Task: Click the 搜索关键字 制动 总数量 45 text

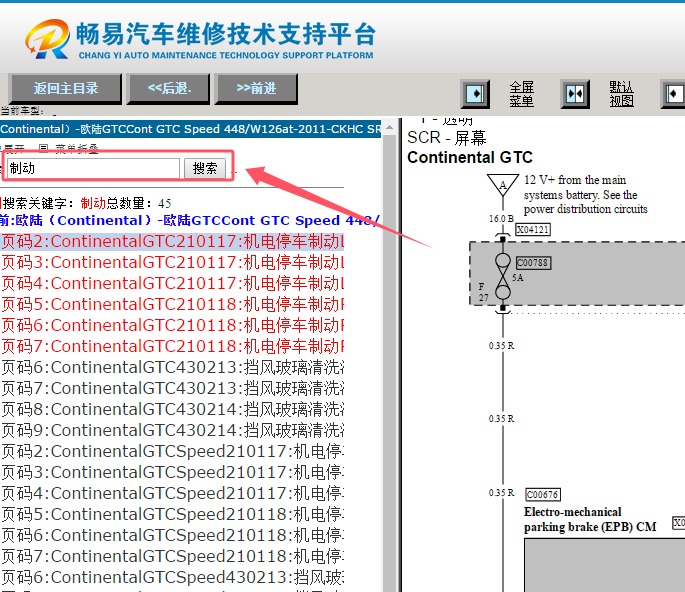Action: tap(86, 203)
